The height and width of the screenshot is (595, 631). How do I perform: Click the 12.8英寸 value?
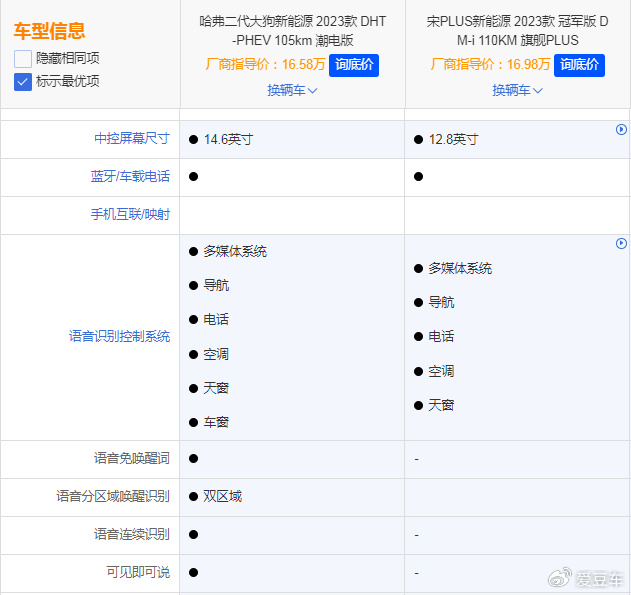tap(453, 140)
